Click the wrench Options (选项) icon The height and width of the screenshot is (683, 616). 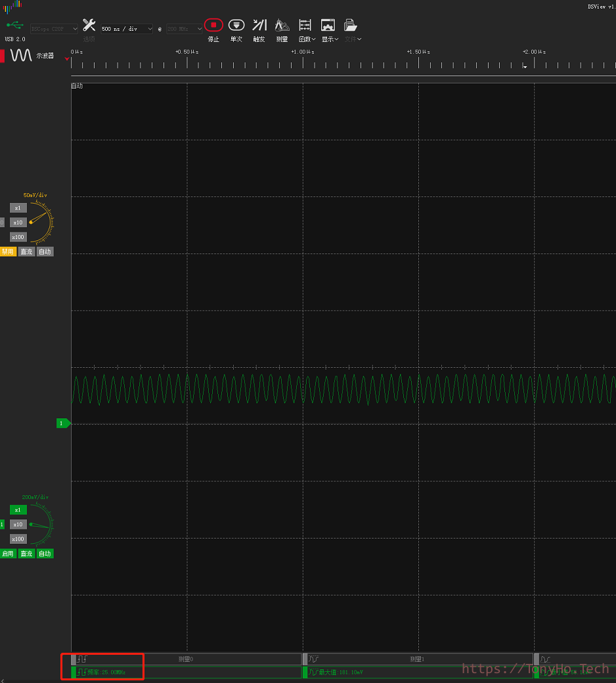coord(89,26)
